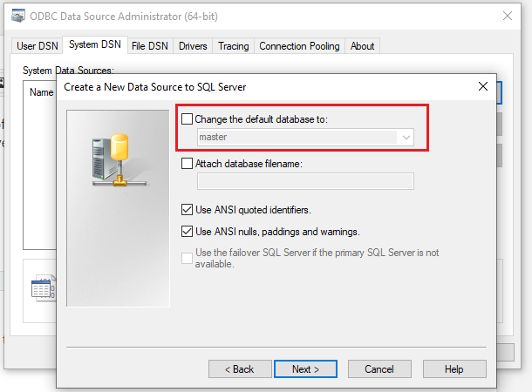Click the ODBC Administrator title bar icon
The height and width of the screenshot is (392, 532).
18,16
